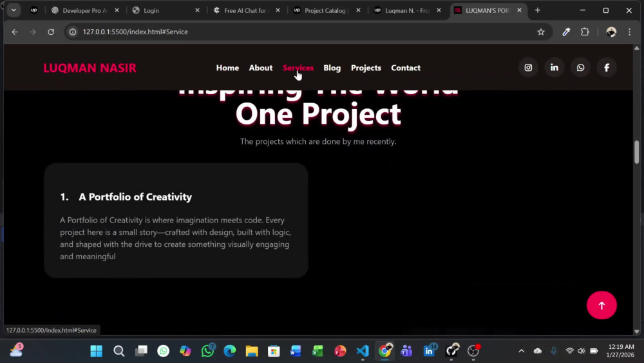Close the Login tab

(x=197, y=10)
